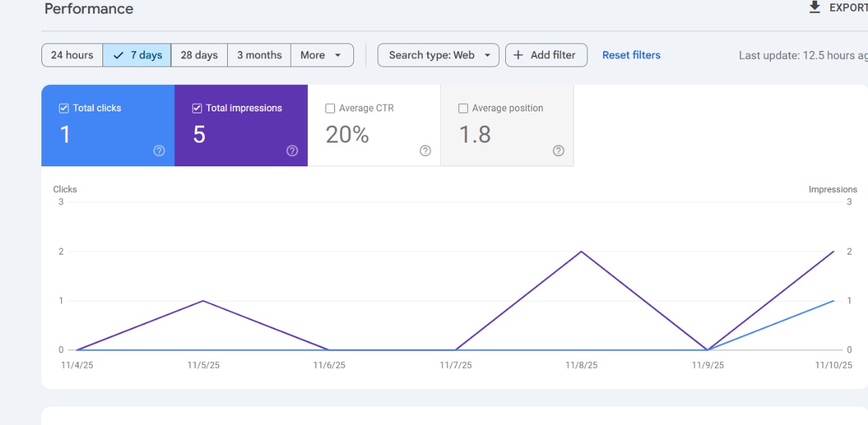The width and height of the screenshot is (868, 425).
Task: Enable the Average CTR checkbox
Action: point(330,108)
